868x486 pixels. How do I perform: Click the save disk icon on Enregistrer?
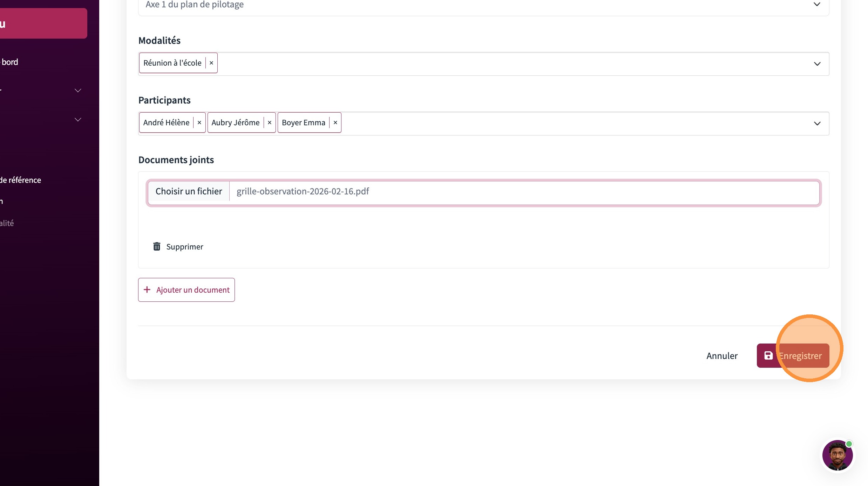click(x=768, y=356)
